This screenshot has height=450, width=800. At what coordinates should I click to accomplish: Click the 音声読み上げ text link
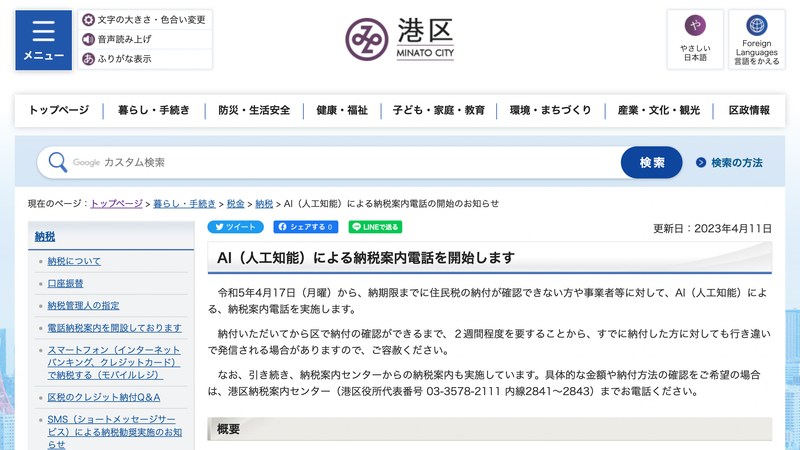pos(124,39)
